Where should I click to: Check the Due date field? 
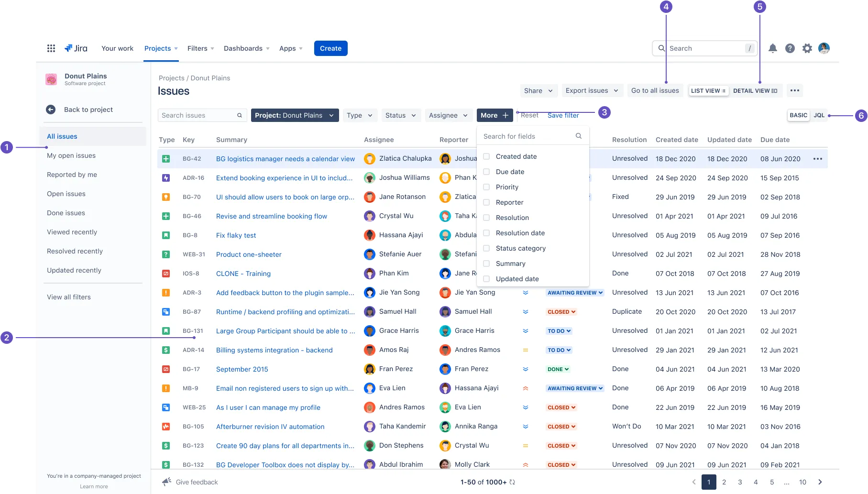[x=486, y=172]
